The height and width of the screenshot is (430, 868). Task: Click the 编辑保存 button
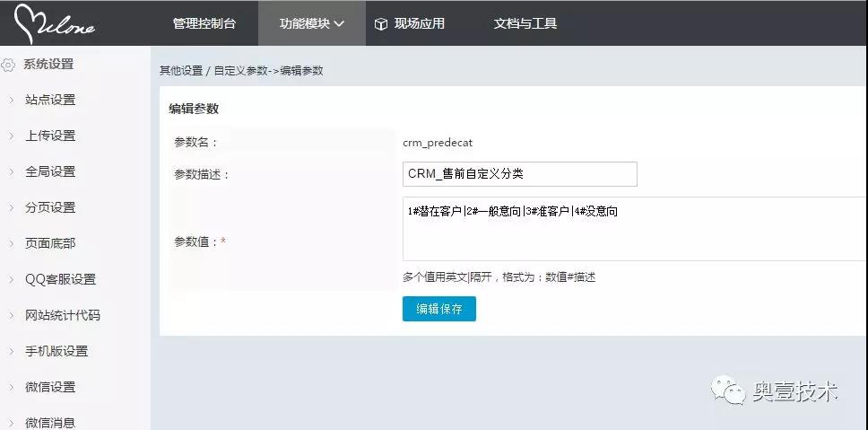click(x=439, y=309)
